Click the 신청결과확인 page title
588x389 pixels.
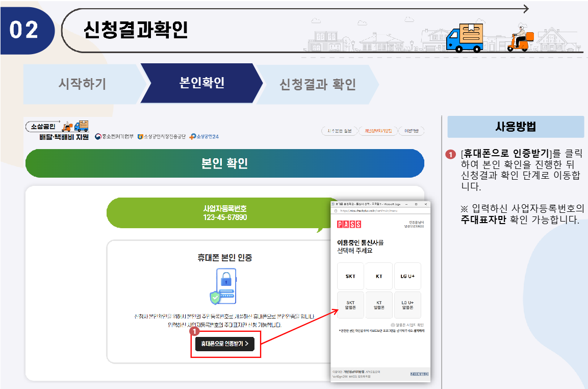[136, 30]
